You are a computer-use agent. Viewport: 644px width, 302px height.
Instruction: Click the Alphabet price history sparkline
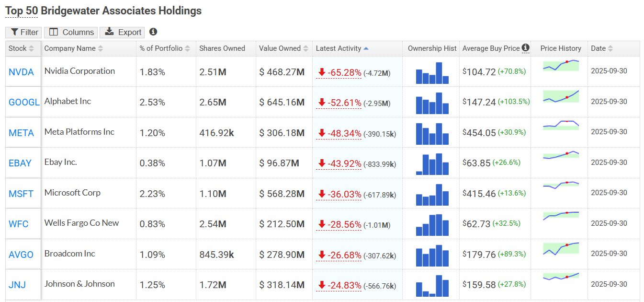coord(561,97)
